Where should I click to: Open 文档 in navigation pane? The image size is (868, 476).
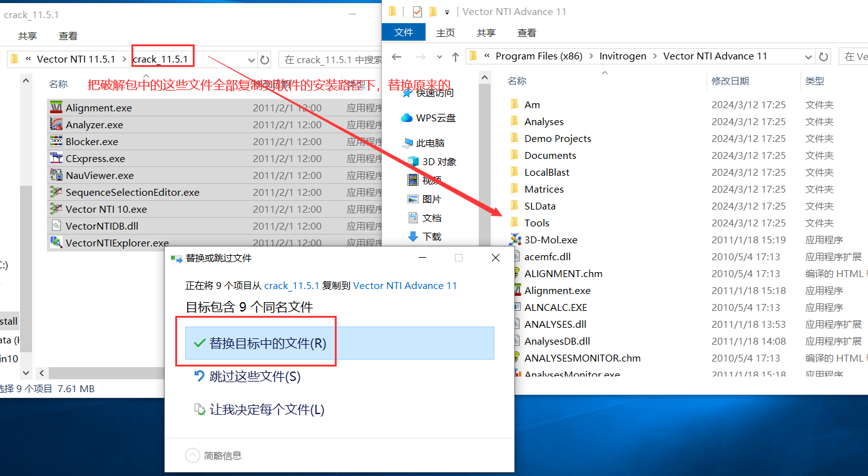424,218
